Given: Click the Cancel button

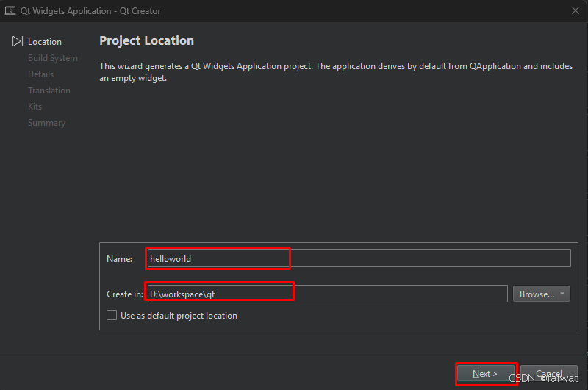Looking at the screenshot, I should 549,374.
